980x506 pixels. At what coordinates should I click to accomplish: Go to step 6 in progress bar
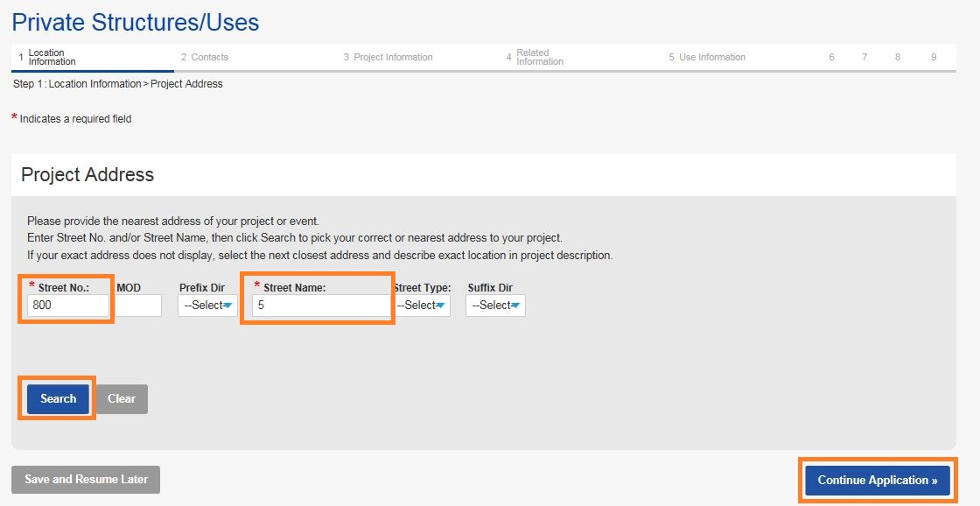pyautogui.click(x=831, y=58)
